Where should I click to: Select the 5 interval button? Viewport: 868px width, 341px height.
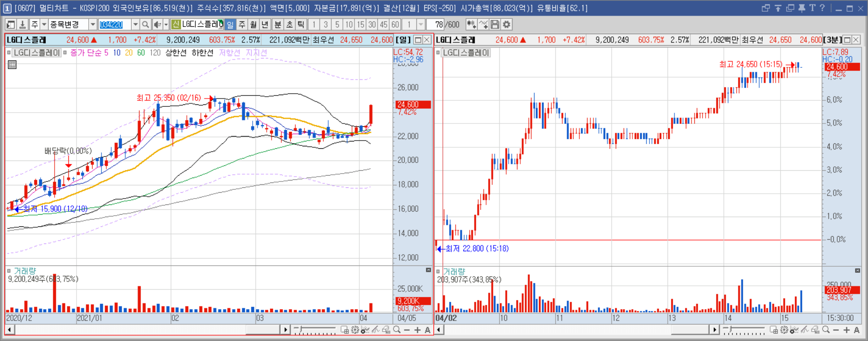click(x=337, y=24)
